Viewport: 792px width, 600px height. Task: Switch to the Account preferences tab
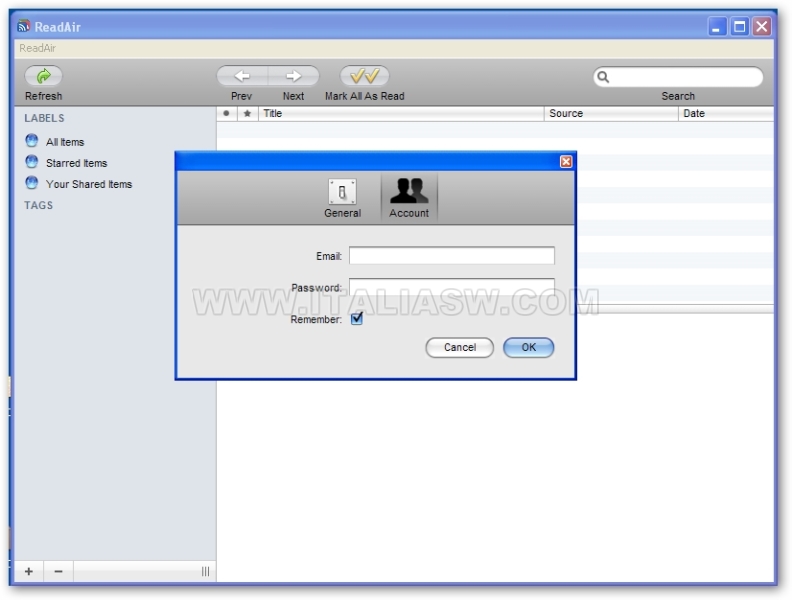click(x=409, y=198)
